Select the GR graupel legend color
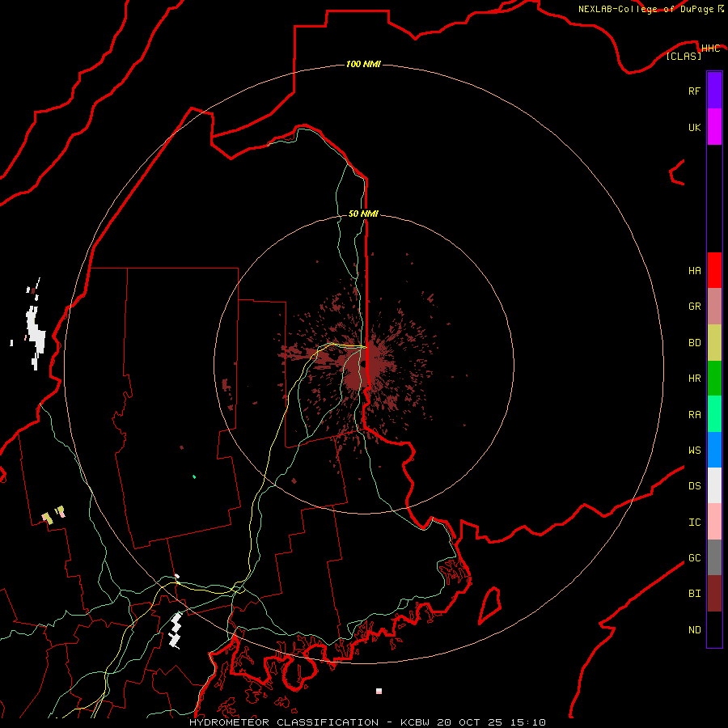This screenshot has width=728, height=728. click(x=714, y=307)
